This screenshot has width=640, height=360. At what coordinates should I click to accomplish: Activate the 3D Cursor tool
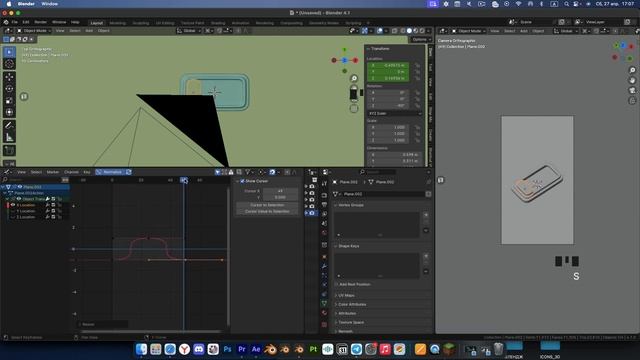pos(9,64)
